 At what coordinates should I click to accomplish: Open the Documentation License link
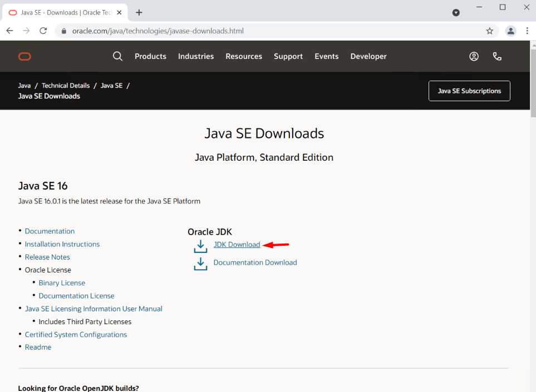76,296
